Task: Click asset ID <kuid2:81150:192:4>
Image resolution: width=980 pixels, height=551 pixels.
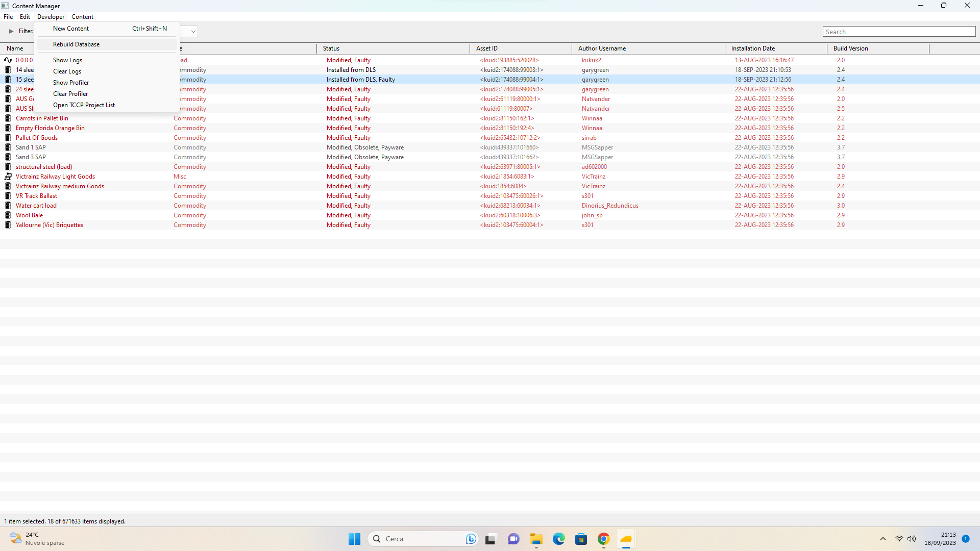Action: (507, 128)
